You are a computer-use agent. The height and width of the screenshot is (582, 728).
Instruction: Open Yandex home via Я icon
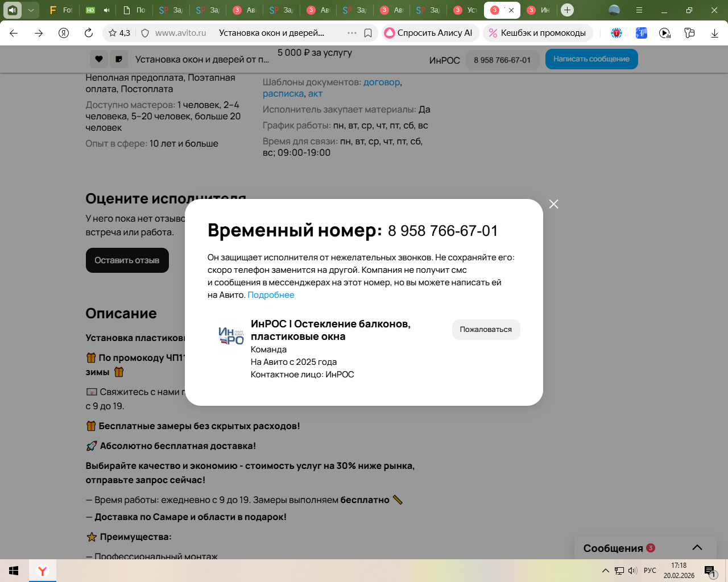tap(64, 33)
